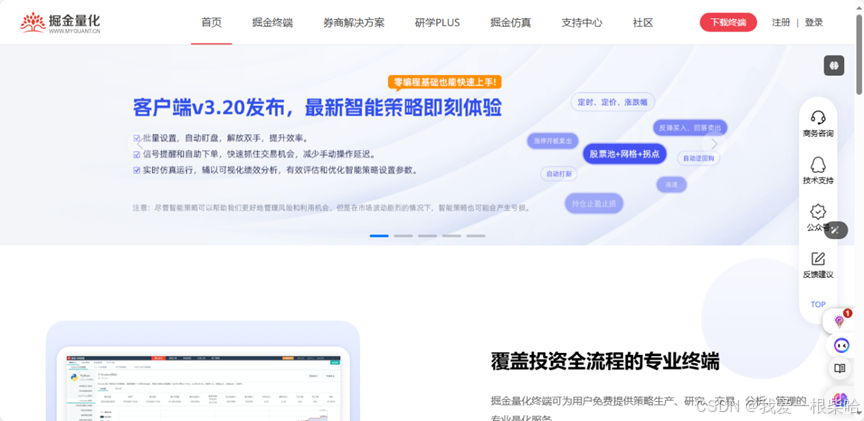Click the 技术支持 label
The width and height of the screenshot is (864, 421).
point(818,180)
